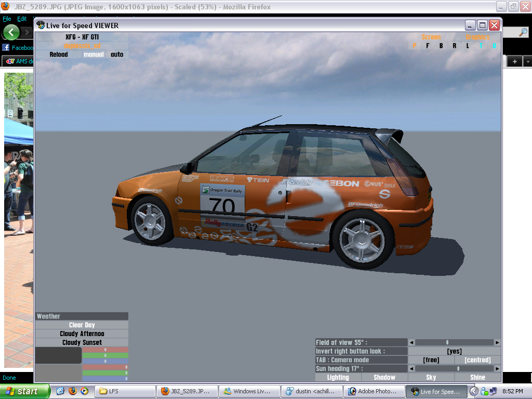Viewport: 532px width, 399px height.
Task: Click the Reload skin button
Action: tap(59, 54)
